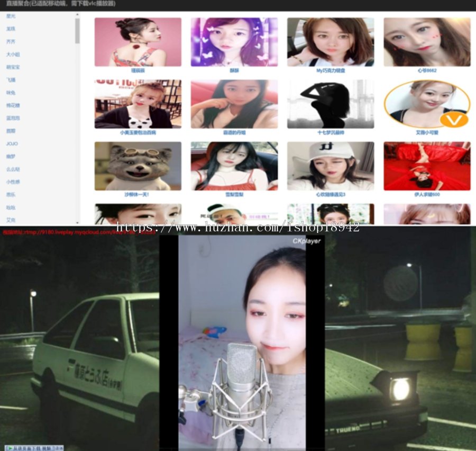The width and height of the screenshot is (476, 451).
Task: Click the 艾薇小可爱 title link
Action: 427,132
